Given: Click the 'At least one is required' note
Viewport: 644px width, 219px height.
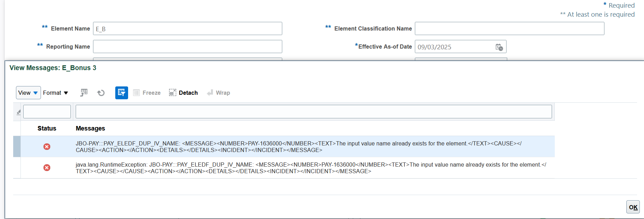Looking at the screenshot, I should 597,14.
